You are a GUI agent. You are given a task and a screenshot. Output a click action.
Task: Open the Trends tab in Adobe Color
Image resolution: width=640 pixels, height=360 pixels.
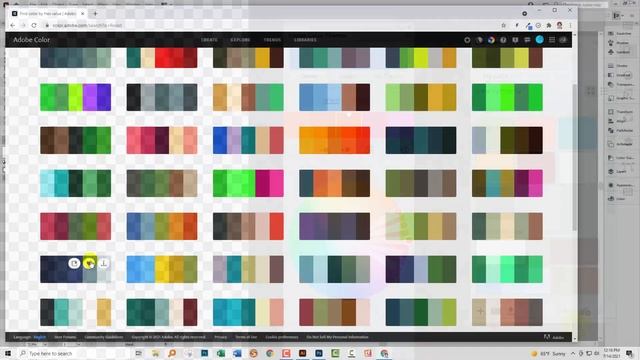(x=272, y=40)
